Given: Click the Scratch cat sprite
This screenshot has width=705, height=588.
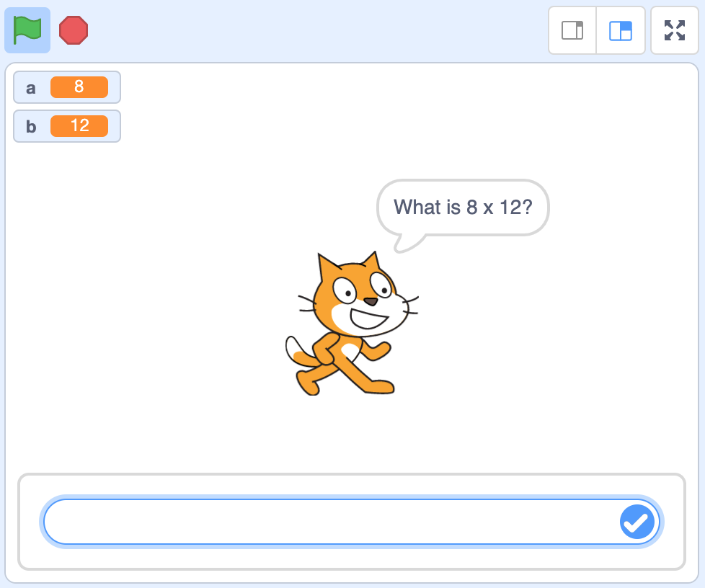Looking at the screenshot, I should point(351,324).
